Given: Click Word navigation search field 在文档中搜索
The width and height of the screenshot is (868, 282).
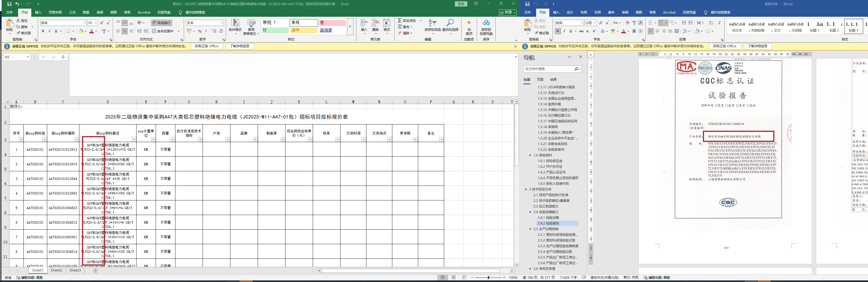Looking at the screenshot, I should 549,69.
